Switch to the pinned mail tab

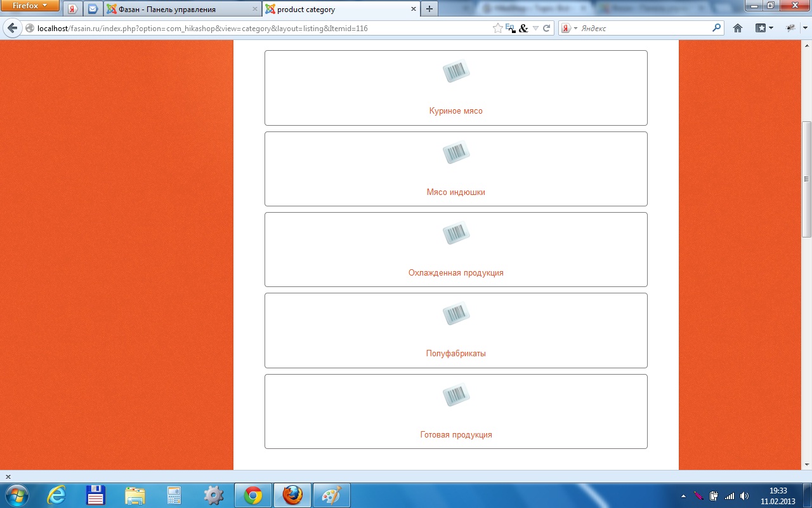point(93,10)
